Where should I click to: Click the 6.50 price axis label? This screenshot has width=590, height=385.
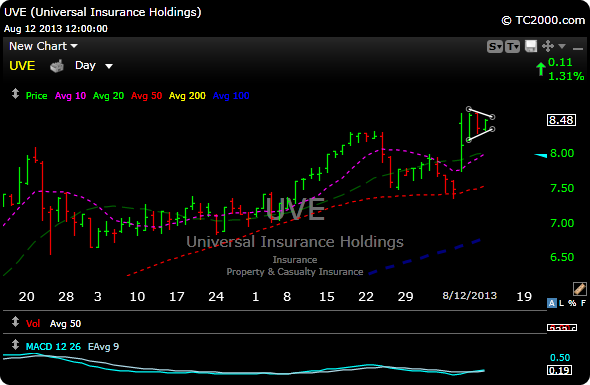pos(562,257)
